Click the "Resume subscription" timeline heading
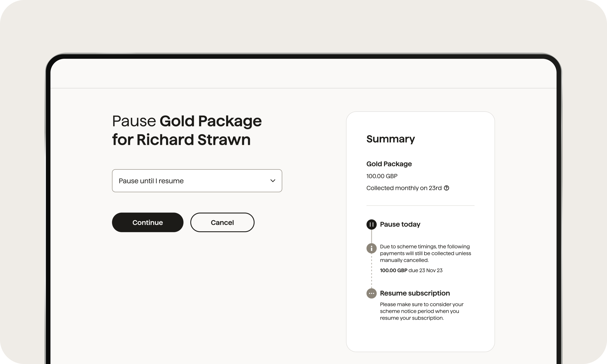The image size is (607, 364). point(415,293)
